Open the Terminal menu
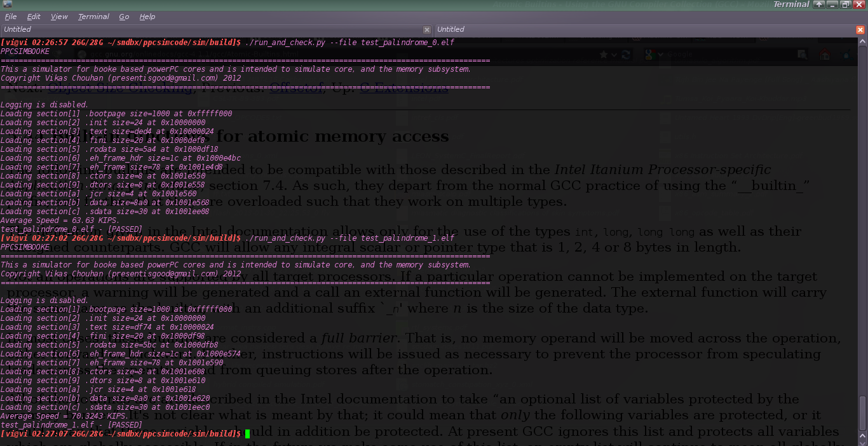868x446 pixels. (x=93, y=17)
